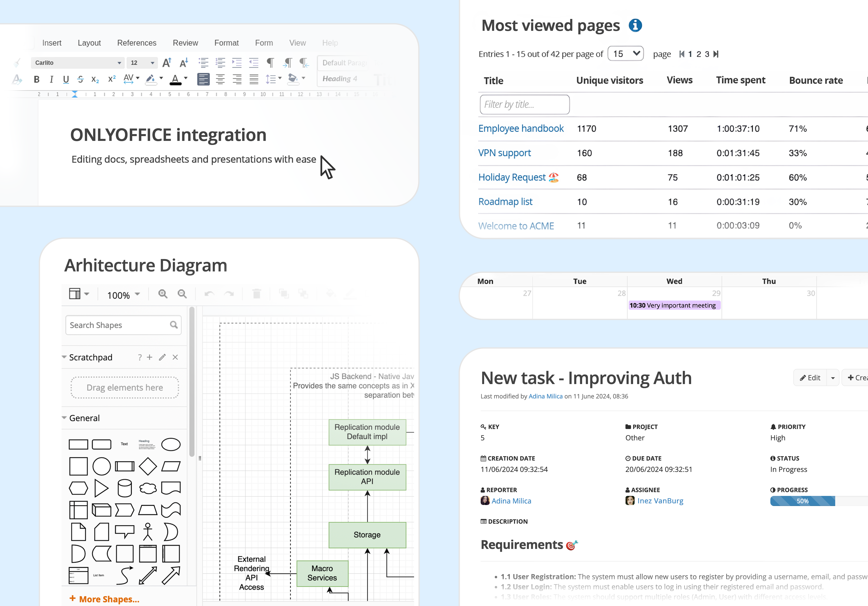The height and width of the screenshot is (606, 868).
Task: Close the Scratchpad panel
Action: coord(175,358)
